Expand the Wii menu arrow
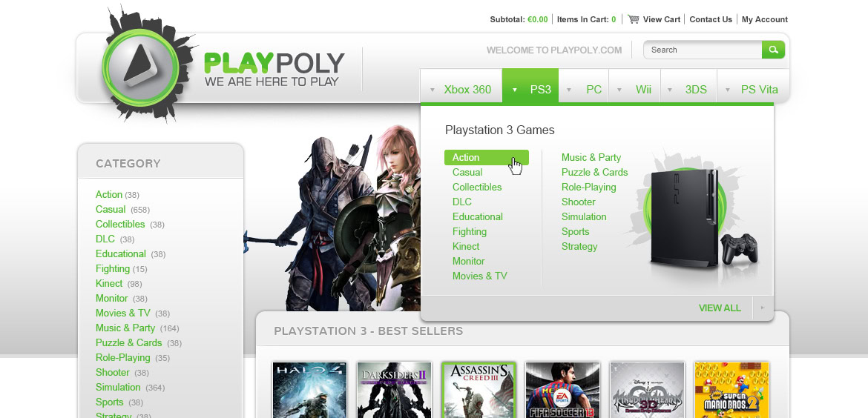 coord(619,90)
